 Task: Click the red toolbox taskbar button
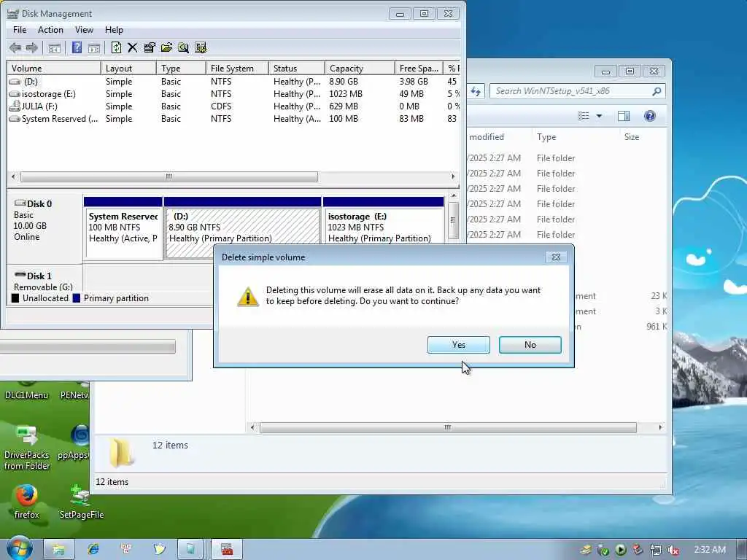pyautogui.click(x=227, y=549)
